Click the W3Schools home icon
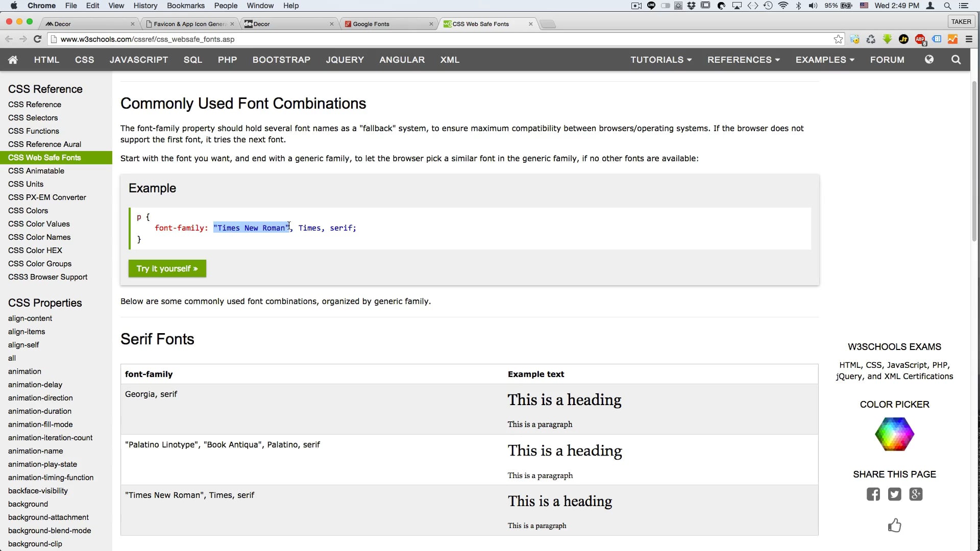980x551 pixels. tap(13, 60)
